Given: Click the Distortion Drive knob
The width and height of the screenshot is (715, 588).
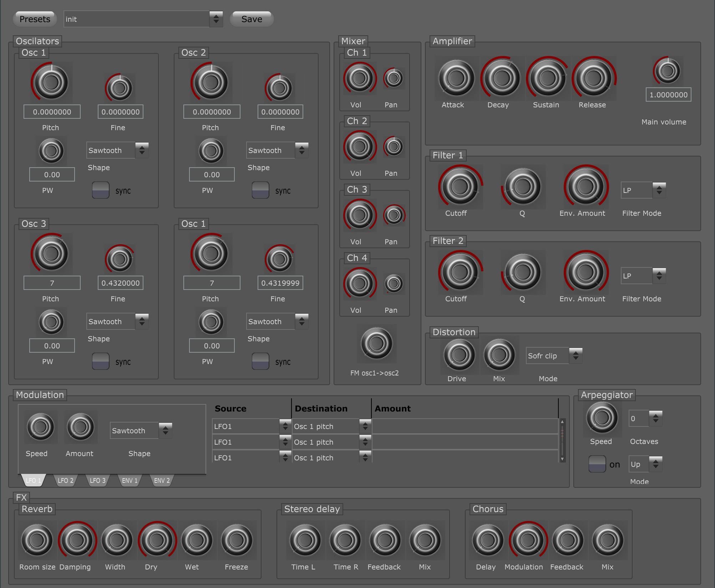Looking at the screenshot, I should pyautogui.click(x=459, y=355).
